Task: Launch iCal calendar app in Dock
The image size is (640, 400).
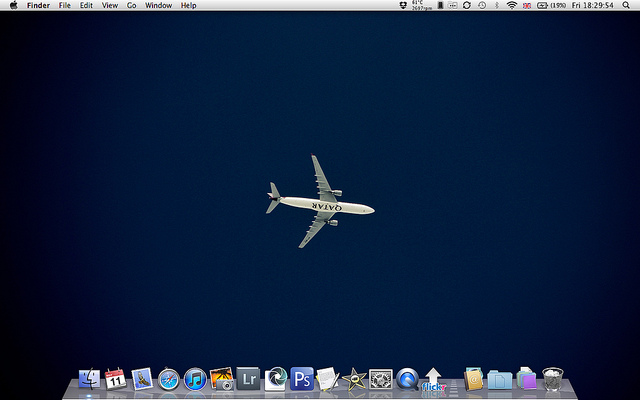Action: point(116,379)
